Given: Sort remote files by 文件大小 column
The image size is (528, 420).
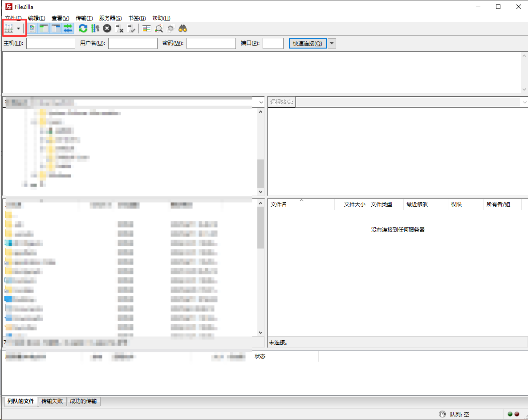Looking at the screenshot, I should click(x=351, y=204).
